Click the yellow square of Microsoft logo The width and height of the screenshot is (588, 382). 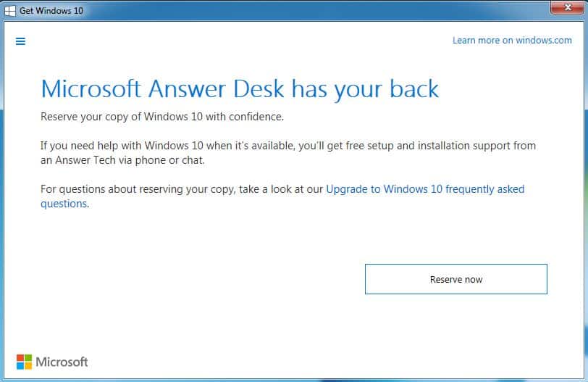[28, 366]
